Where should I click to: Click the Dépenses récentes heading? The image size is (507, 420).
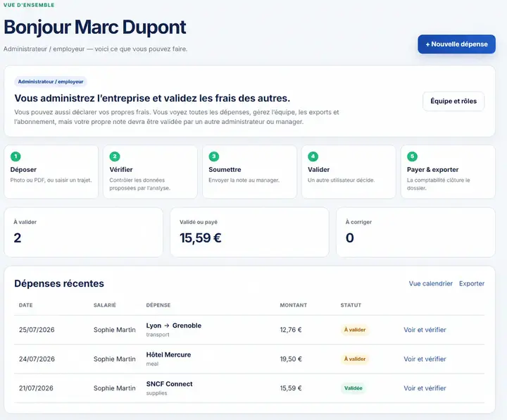pos(59,283)
